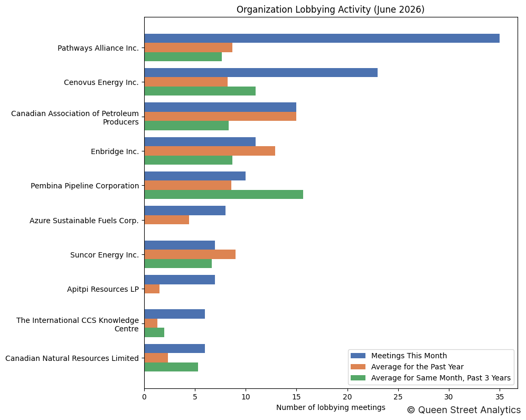Click x-axis tick label 10
Image resolution: width=526 pixels, height=420 pixels.
[x=246, y=397]
